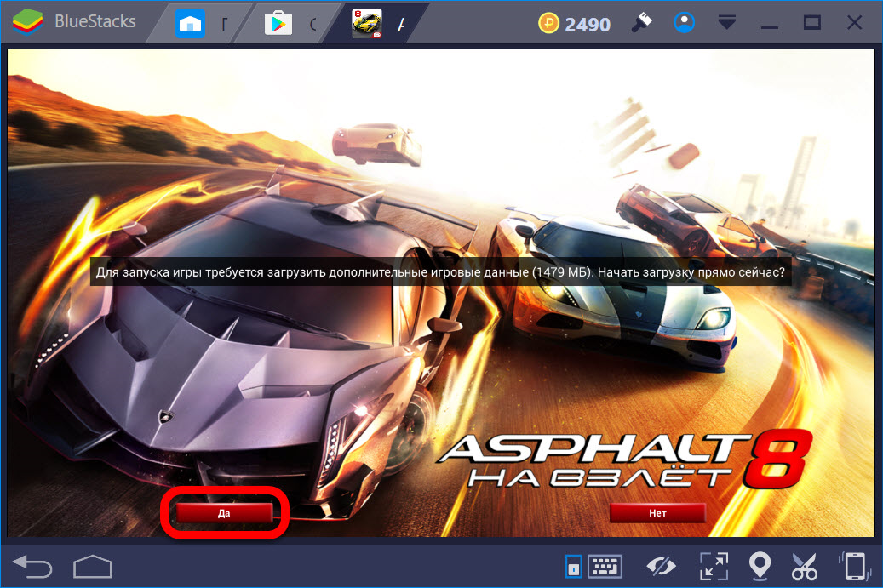Click the shake device phone icon
883x588 pixels.
click(853, 566)
